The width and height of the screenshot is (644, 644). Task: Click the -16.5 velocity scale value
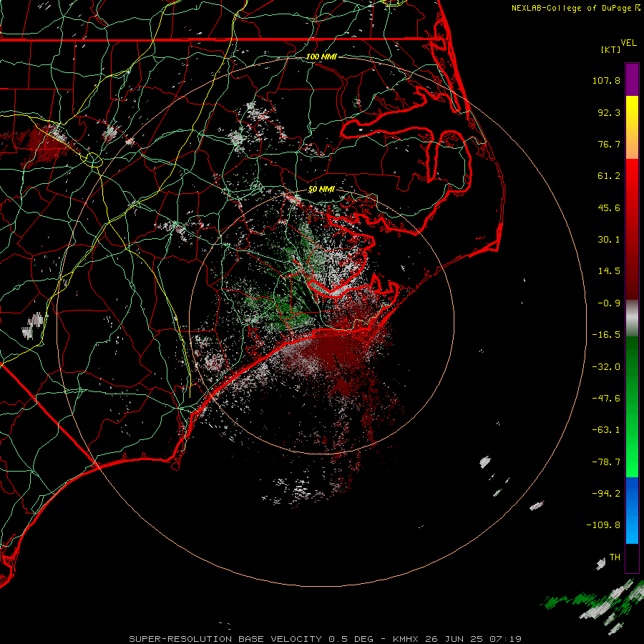[606, 335]
